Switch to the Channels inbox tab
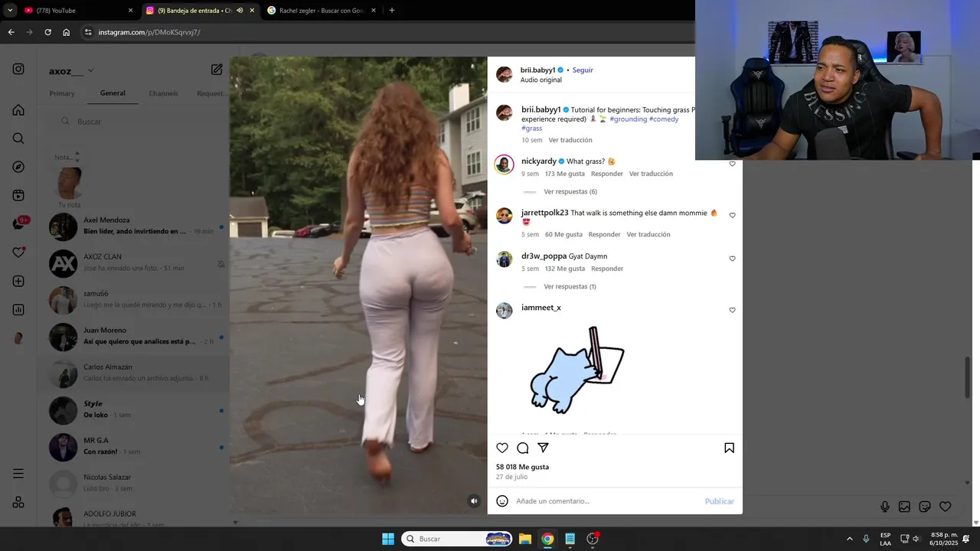This screenshot has width=980, height=551. (163, 93)
